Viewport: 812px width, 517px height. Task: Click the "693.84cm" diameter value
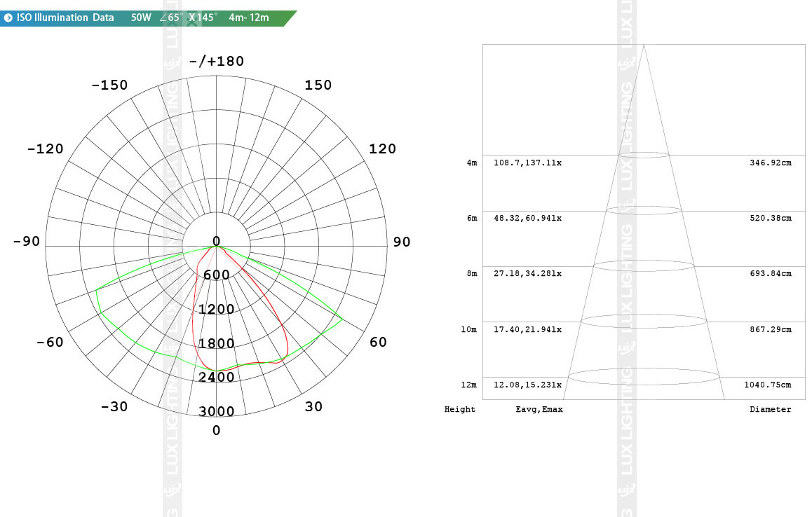coord(771,274)
